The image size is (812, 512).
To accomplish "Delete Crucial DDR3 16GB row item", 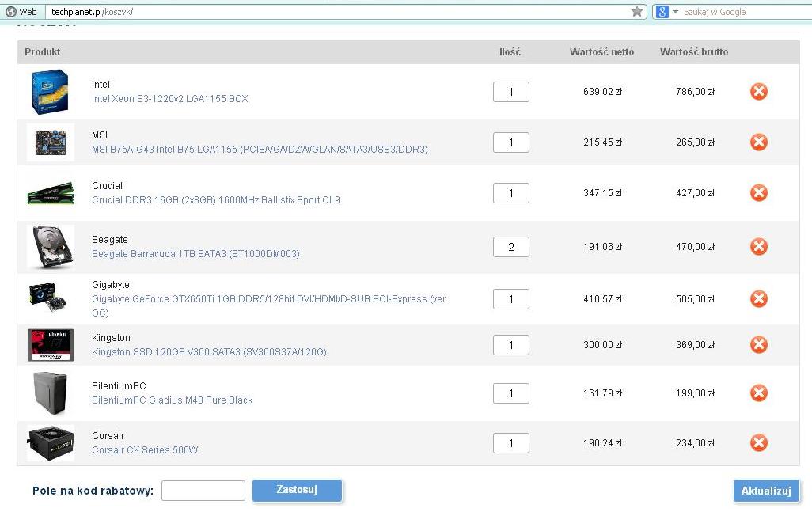I will pyautogui.click(x=759, y=192).
